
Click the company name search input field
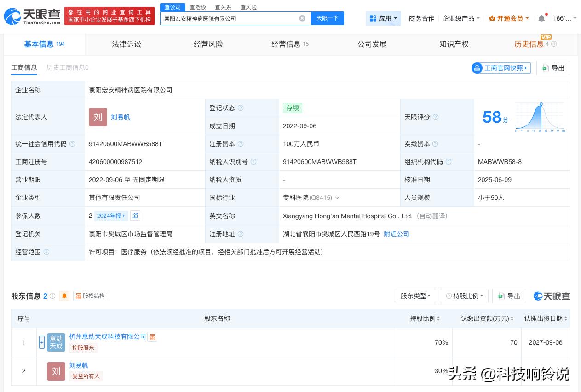click(230, 18)
